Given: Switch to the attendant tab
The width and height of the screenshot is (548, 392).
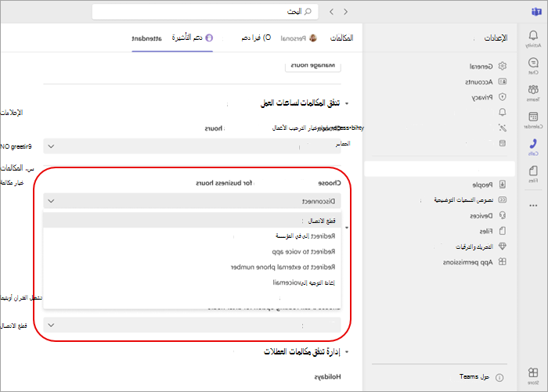Looking at the screenshot, I should pyautogui.click(x=147, y=38).
